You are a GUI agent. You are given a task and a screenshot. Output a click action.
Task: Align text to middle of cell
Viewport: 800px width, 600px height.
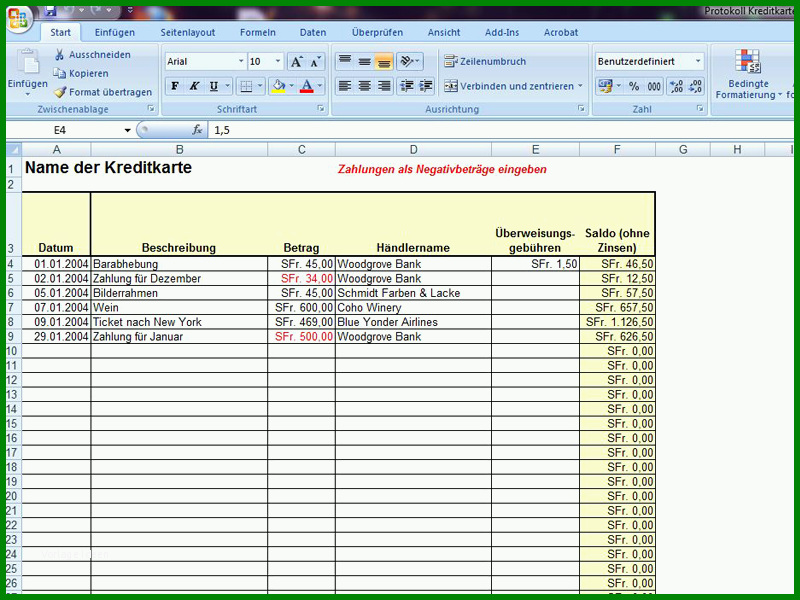pyautogui.click(x=364, y=61)
